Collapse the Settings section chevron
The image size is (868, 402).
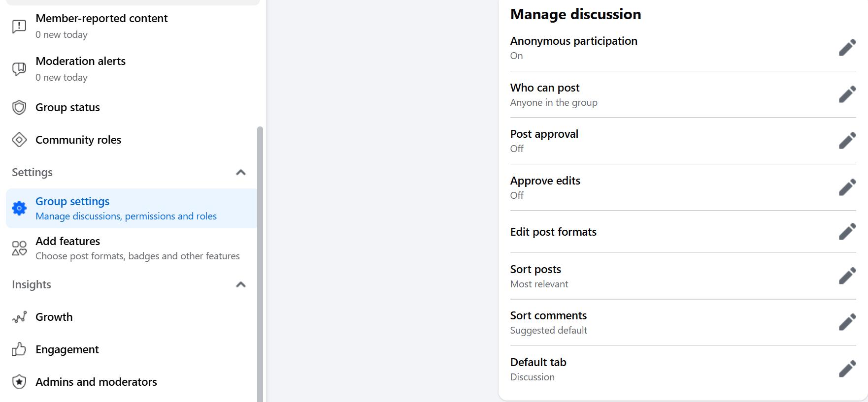coord(241,172)
